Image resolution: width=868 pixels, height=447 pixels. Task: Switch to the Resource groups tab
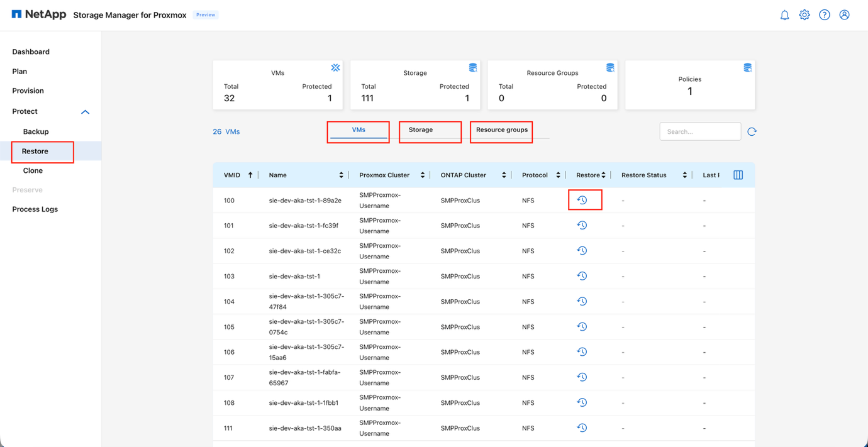(501, 130)
